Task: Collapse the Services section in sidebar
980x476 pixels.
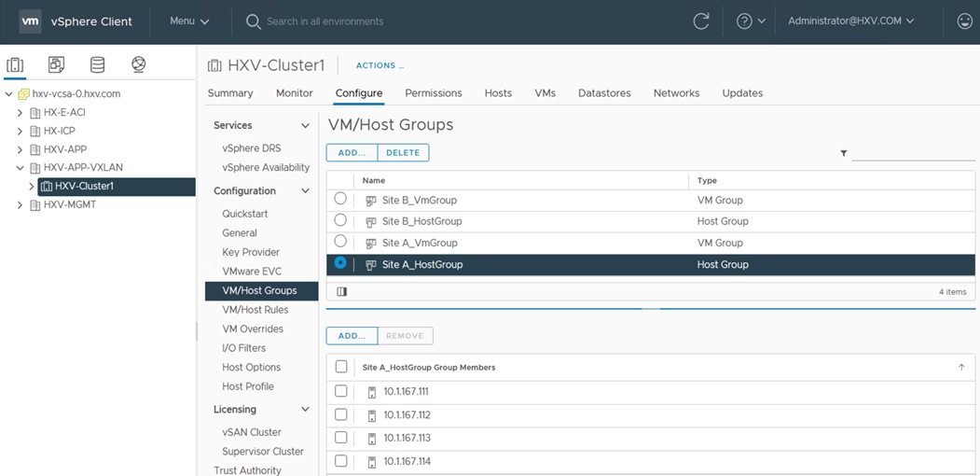Action: point(304,125)
